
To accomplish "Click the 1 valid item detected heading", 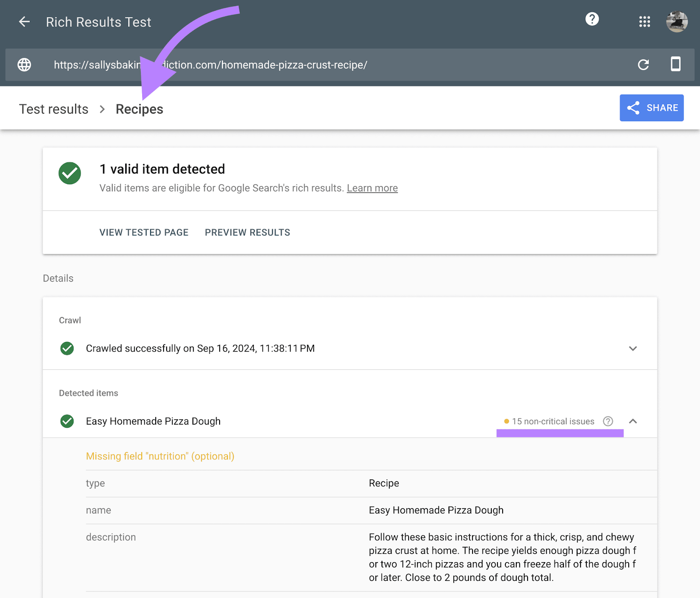I will [162, 169].
